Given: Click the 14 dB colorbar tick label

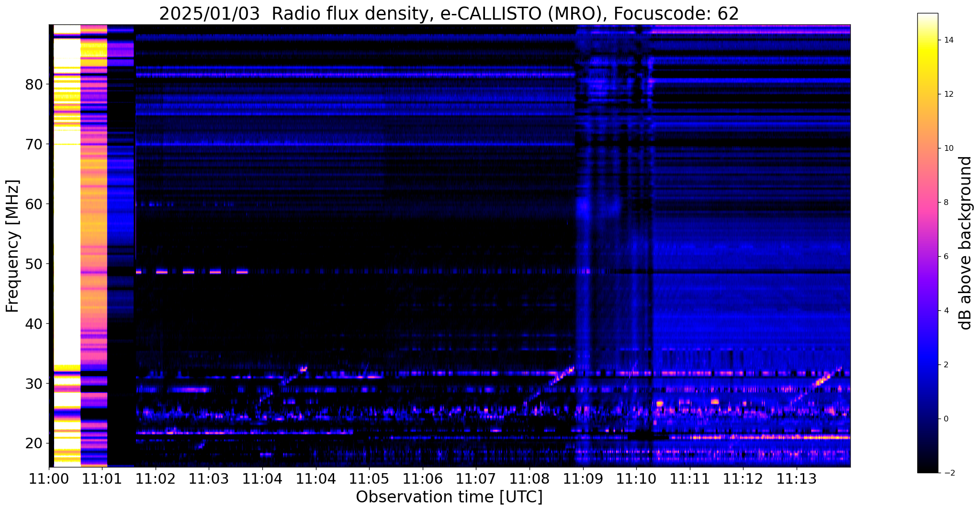Looking at the screenshot, I should (x=948, y=40).
